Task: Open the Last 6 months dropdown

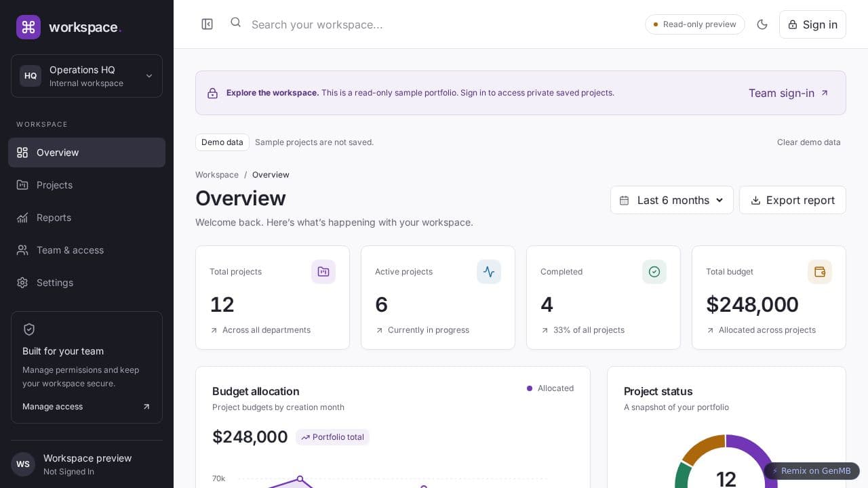Action: tap(672, 200)
